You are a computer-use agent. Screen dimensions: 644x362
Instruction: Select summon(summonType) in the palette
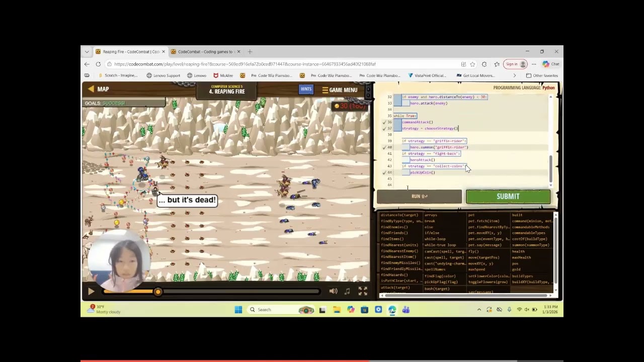point(531,245)
